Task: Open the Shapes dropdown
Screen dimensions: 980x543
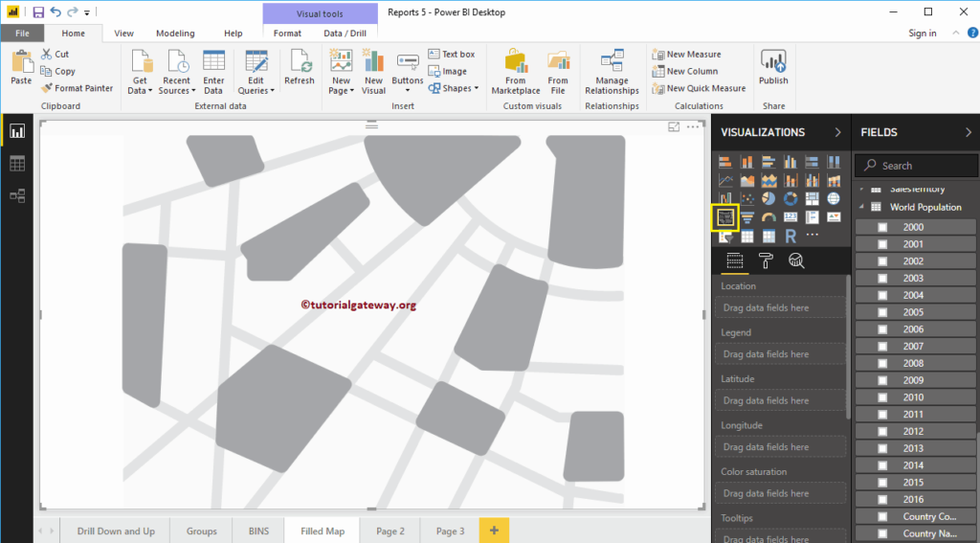Action: click(x=453, y=88)
